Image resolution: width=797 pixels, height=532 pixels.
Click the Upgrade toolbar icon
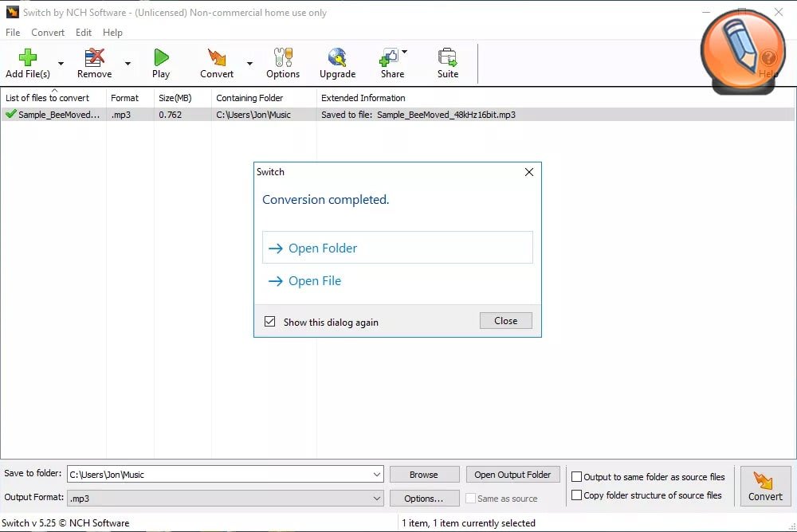(x=337, y=57)
